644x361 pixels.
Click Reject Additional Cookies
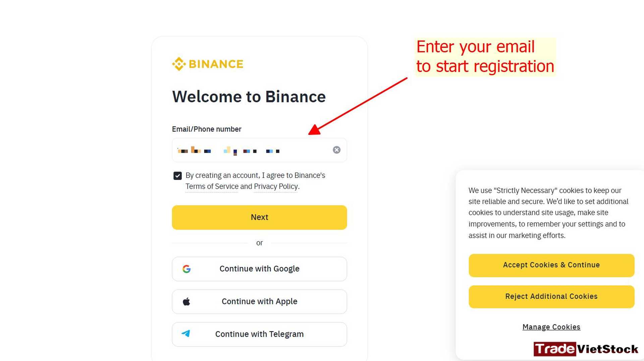tap(551, 296)
